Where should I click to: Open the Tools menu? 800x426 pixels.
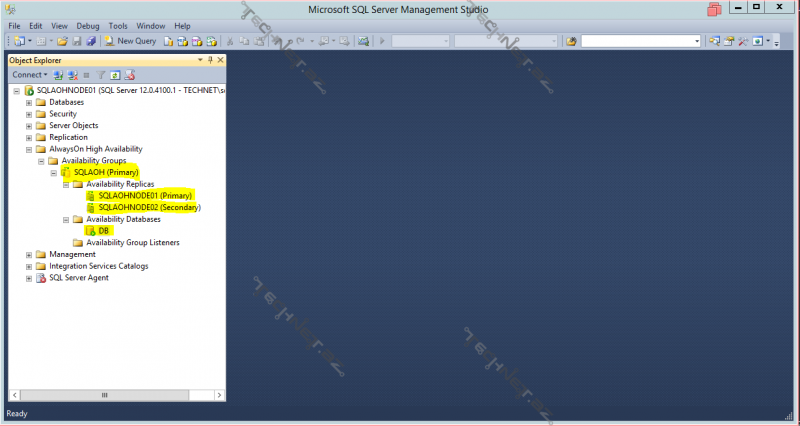[x=117, y=25]
